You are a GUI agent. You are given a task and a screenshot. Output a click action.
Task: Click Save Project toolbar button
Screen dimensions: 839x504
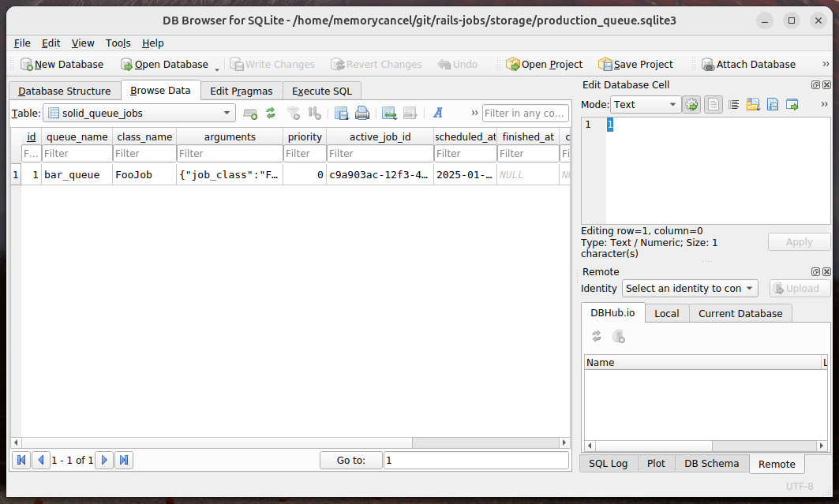(635, 65)
